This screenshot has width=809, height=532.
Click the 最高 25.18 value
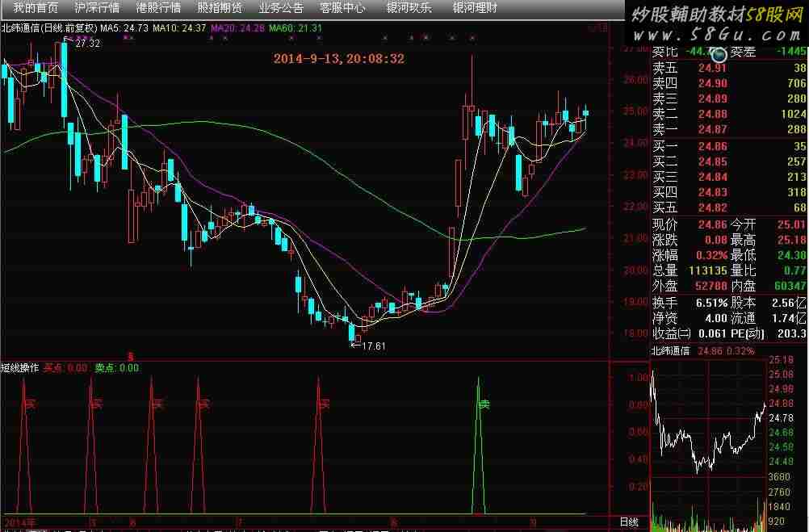click(x=791, y=240)
